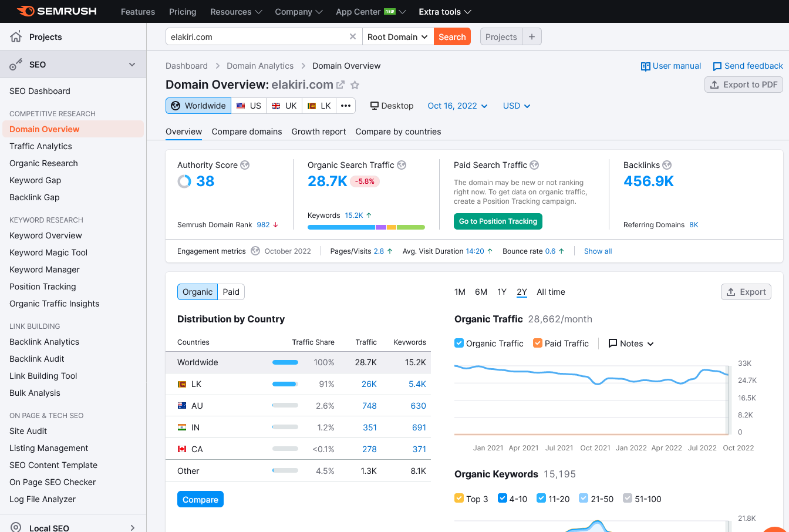The width and height of the screenshot is (789, 532).
Task: Click the Export to PDF button
Action: [x=744, y=85]
